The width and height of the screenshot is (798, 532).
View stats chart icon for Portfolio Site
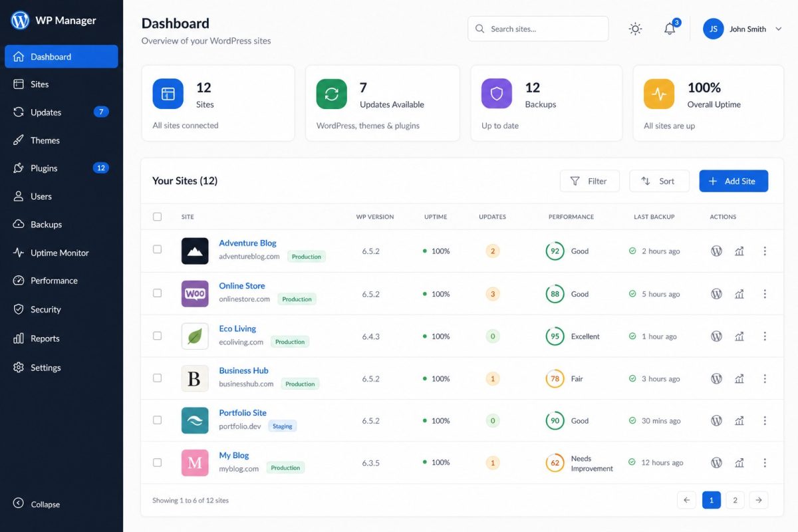[739, 420]
